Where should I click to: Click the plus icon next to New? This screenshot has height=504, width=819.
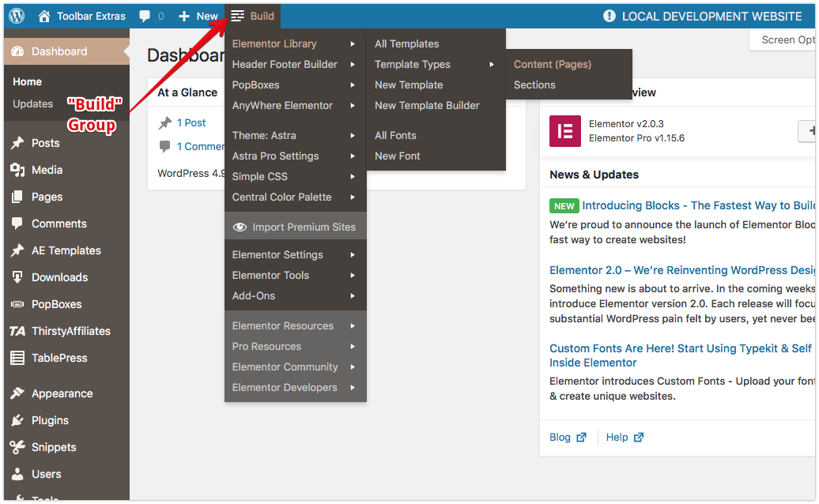[x=184, y=16]
